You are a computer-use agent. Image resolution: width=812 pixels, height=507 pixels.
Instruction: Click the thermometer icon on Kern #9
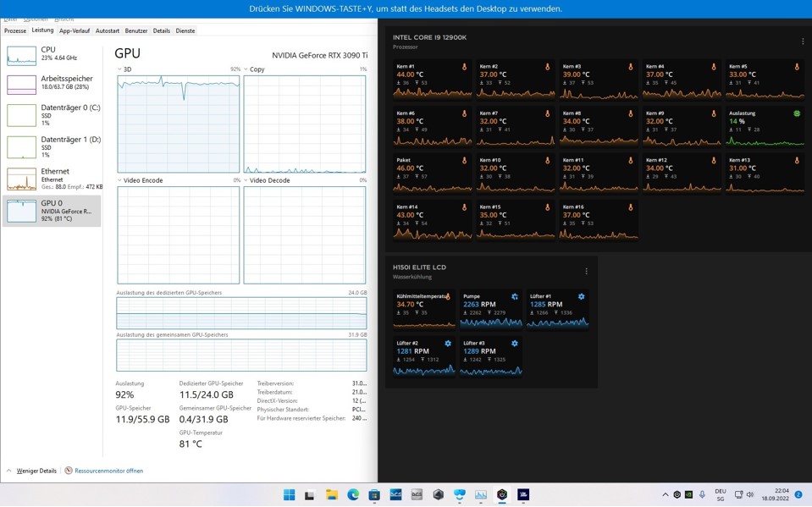point(714,113)
